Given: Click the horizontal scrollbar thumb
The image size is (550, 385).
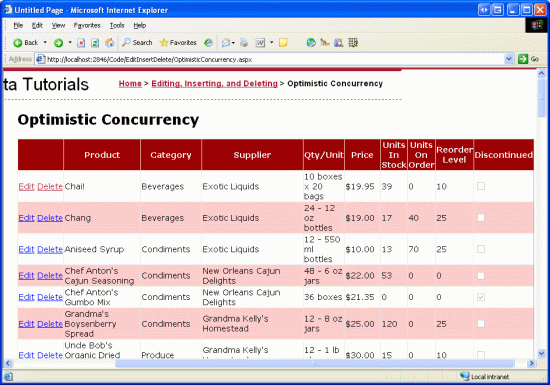Looking at the screenshot, I should 315,363.
